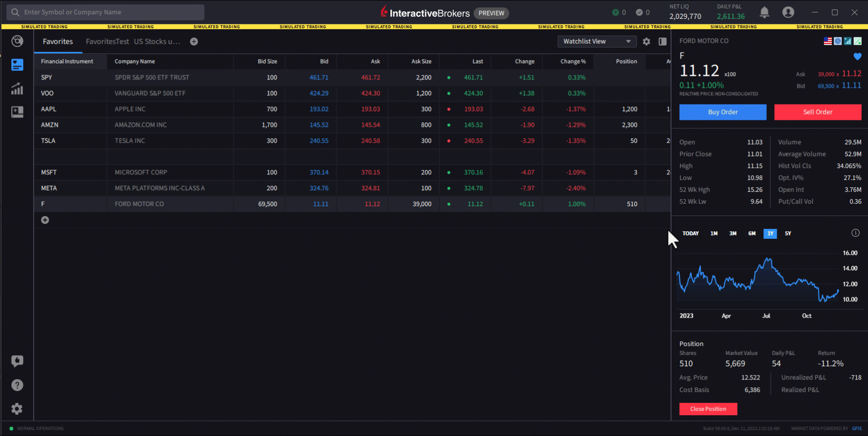Click the green line chart icon in Ford panel
This screenshot has width=868, height=436.
pyautogui.click(x=858, y=41)
